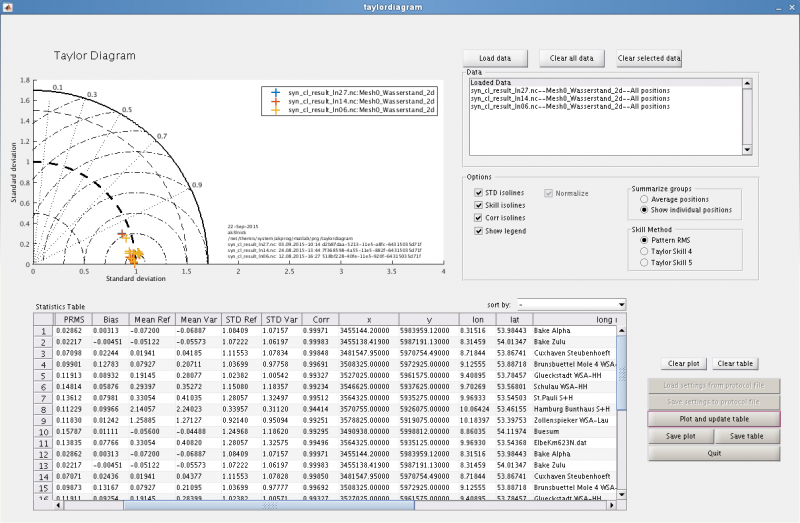Open the sort by dropdown
This screenshot has width=800, height=523.
[571, 305]
